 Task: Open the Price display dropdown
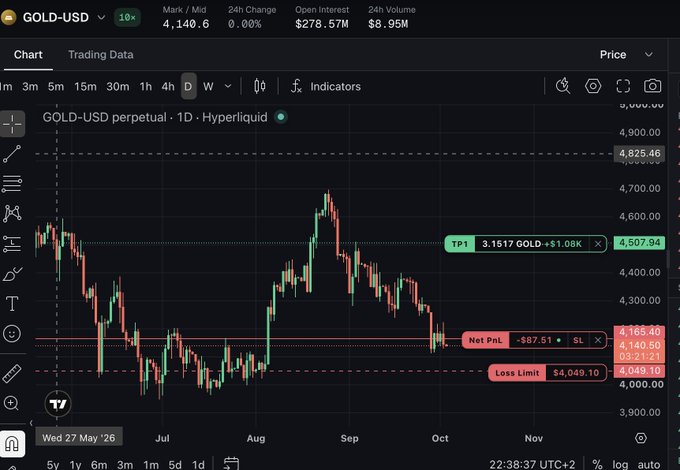(626, 55)
